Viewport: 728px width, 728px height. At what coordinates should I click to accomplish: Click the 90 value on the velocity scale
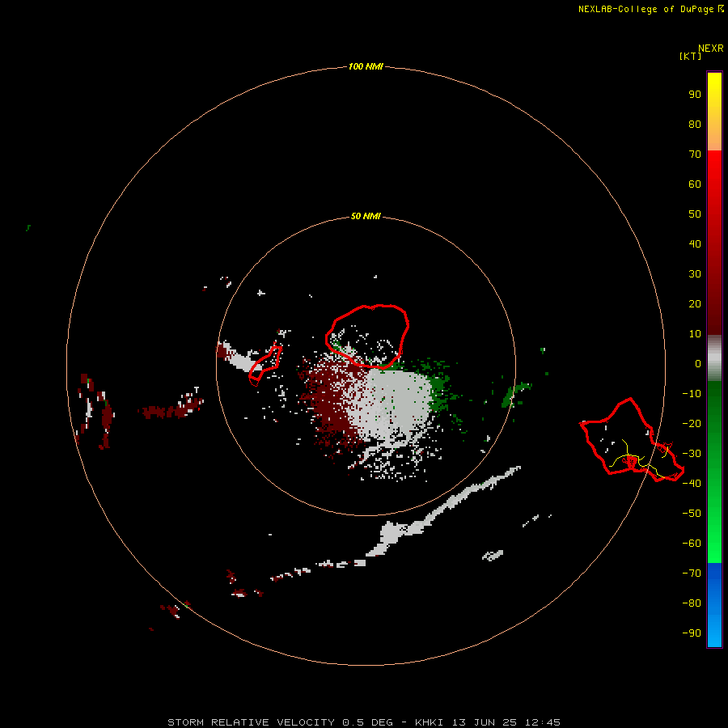pos(695,95)
